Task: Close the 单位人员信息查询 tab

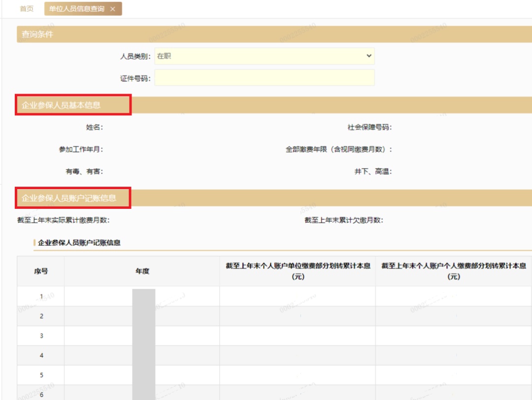Action: point(113,9)
